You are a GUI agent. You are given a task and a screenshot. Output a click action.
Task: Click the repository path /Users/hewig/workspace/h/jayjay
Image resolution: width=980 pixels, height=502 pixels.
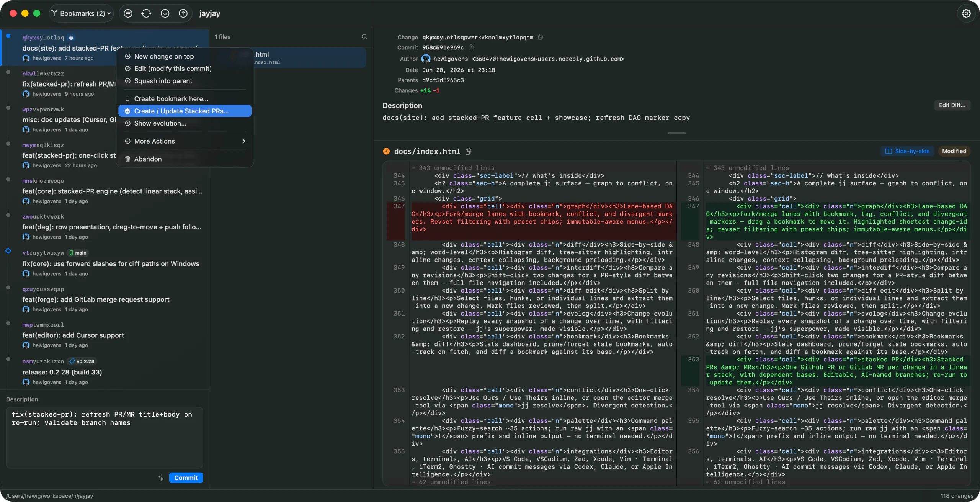50,496
